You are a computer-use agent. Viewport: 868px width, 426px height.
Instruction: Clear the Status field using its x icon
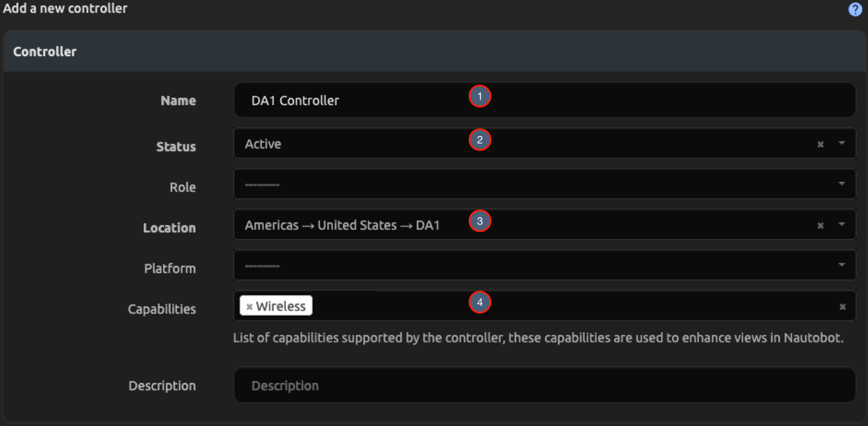coord(820,144)
